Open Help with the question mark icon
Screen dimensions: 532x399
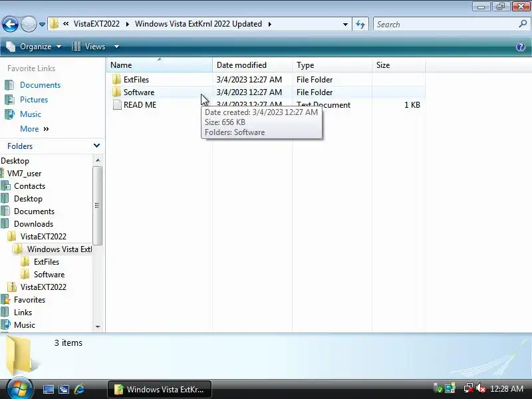(521, 47)
